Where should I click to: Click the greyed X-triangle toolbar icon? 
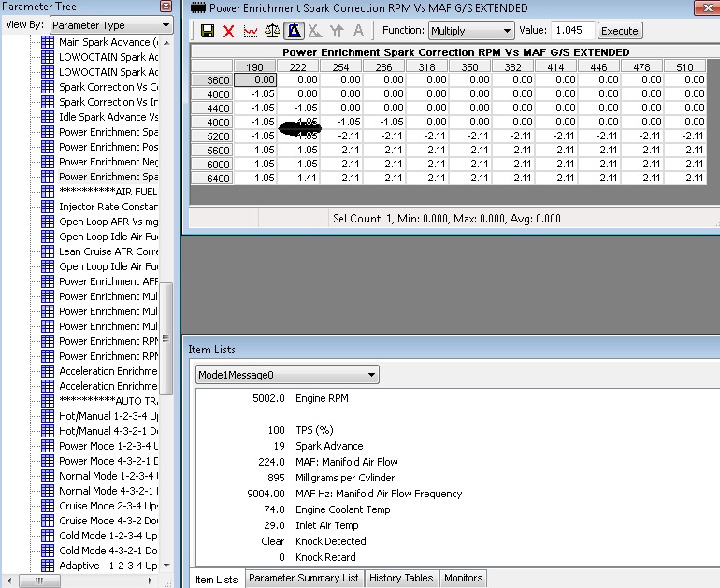click(x=315, y=31)
